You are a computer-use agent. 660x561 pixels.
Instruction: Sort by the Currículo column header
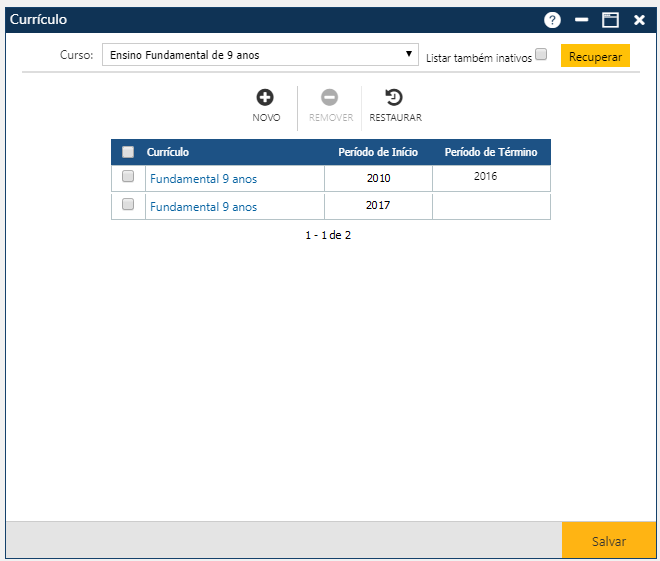[168, 152]
